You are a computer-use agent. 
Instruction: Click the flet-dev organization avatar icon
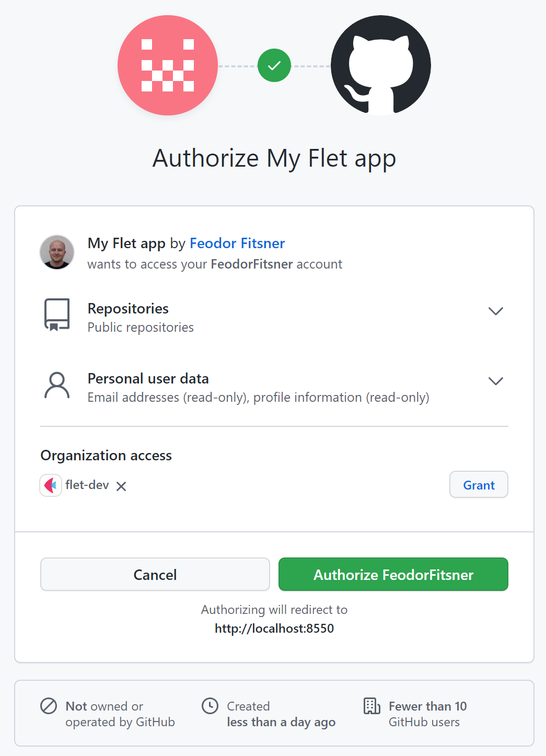tap(51, 485)
